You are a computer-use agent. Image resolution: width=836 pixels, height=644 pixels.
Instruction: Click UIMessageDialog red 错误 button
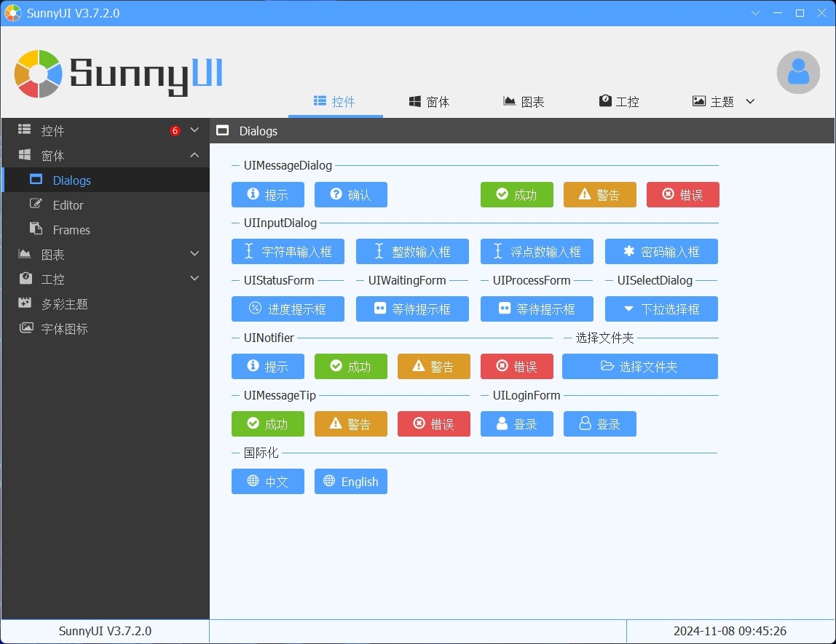click(x=683, y=194)
